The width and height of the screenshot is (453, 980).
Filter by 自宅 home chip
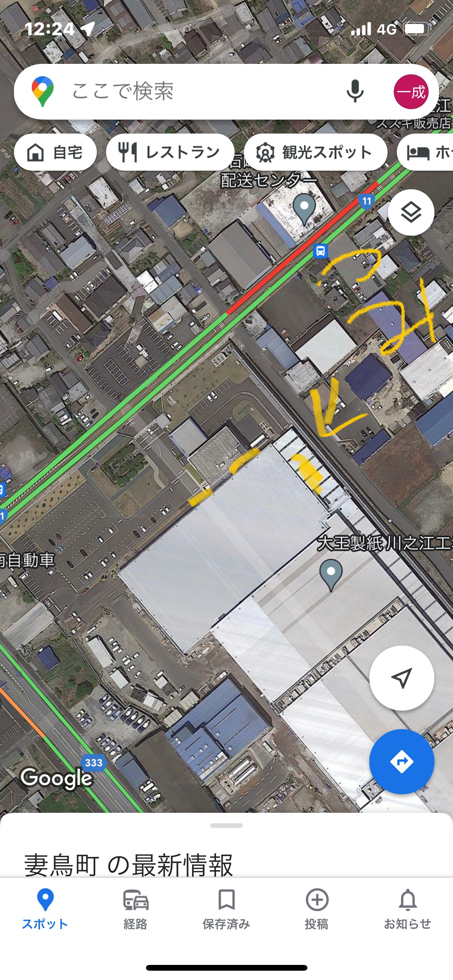[x=55, y=152]
